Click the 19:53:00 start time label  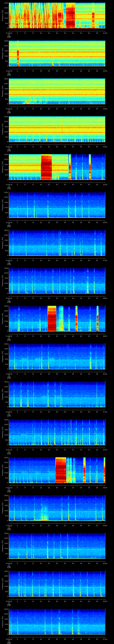click(9, 525)
